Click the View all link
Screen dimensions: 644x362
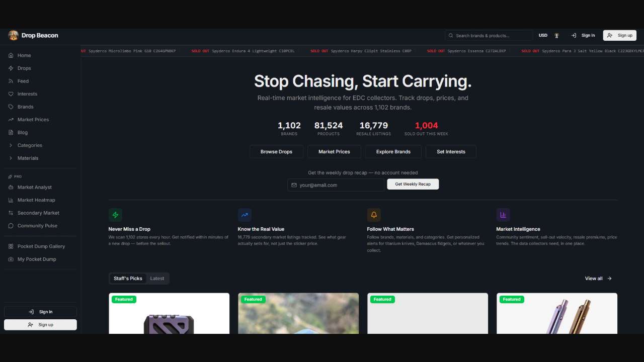coord(598,279)
